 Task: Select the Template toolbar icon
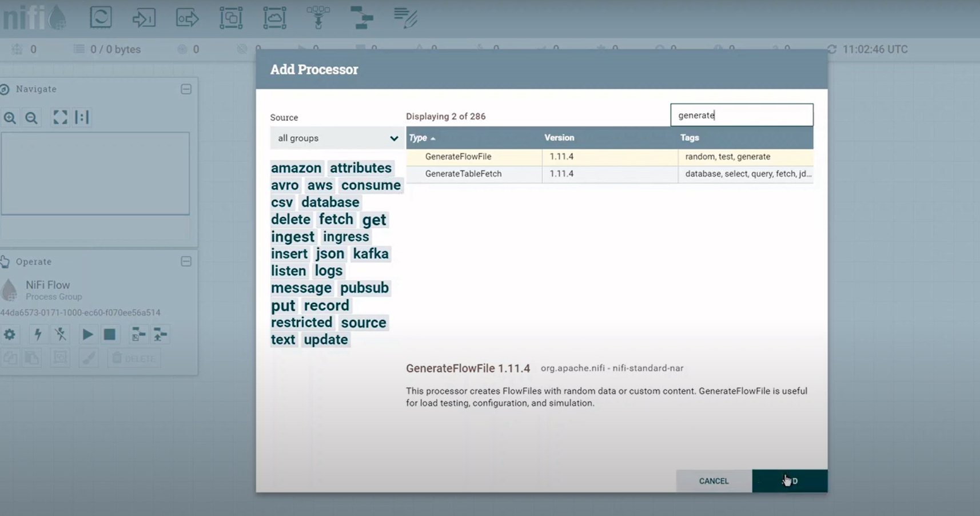(361, 18)
